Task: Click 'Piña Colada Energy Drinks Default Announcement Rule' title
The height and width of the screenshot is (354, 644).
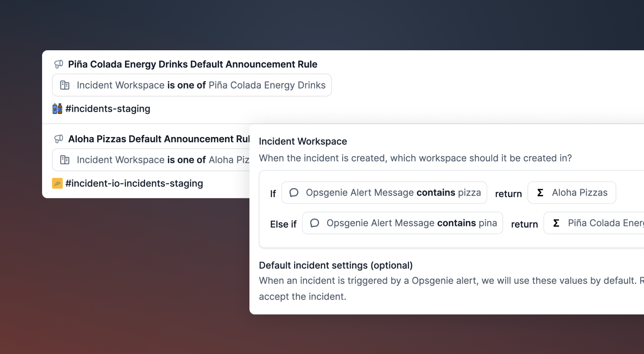Action: (x=193, y=64)
